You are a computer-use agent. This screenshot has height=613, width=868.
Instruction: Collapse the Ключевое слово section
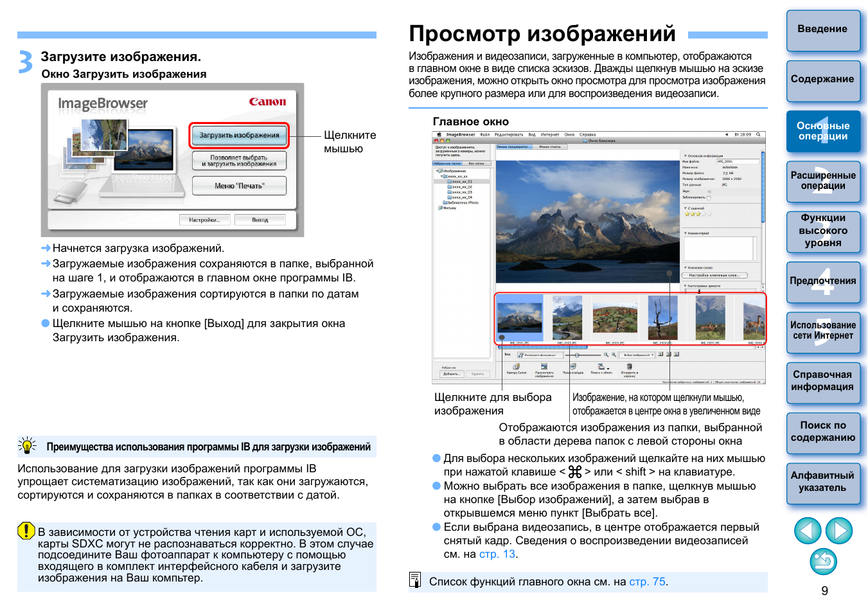686,267
